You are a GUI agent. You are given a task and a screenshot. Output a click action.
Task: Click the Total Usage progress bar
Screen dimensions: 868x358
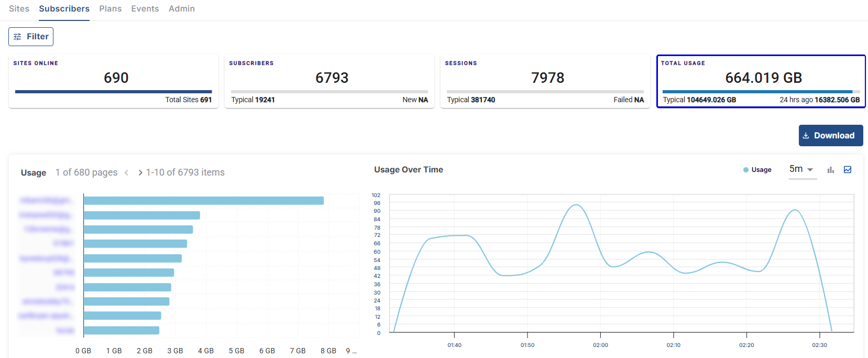761,92
